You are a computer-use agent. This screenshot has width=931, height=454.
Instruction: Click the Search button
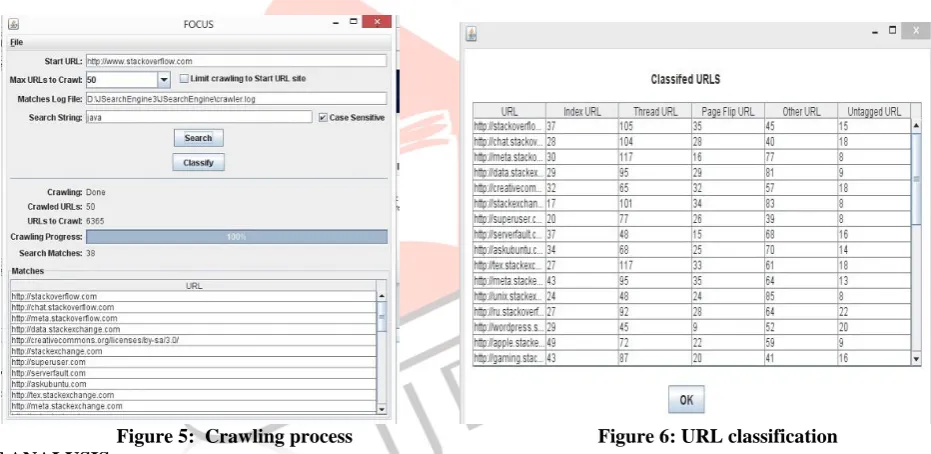click(x=198, y=138)
